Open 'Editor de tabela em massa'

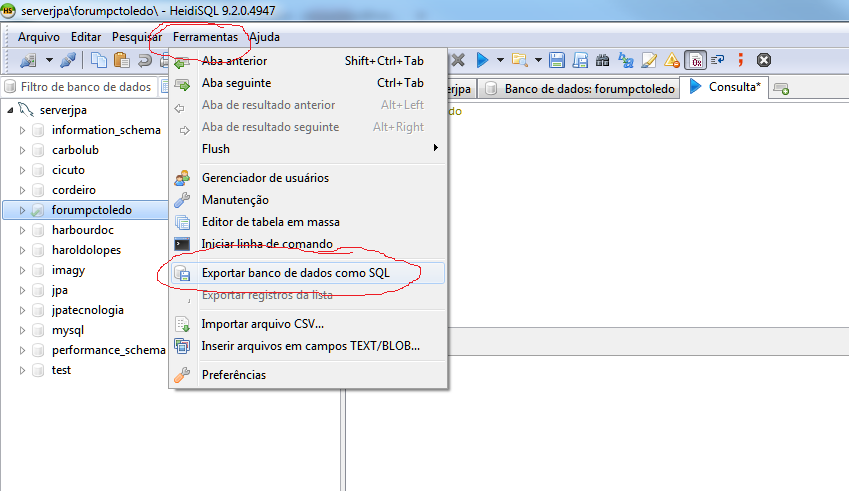308,222
